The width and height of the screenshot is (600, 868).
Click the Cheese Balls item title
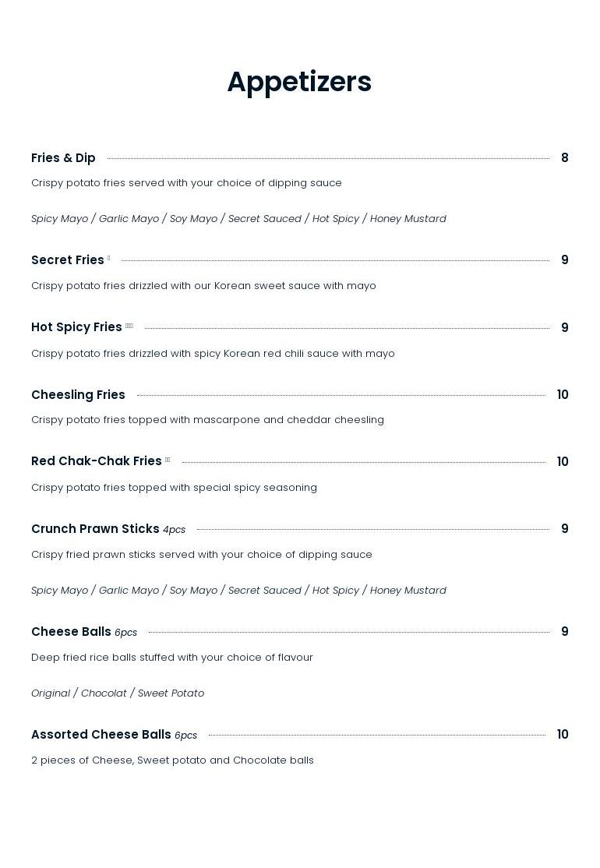[71, 632]
